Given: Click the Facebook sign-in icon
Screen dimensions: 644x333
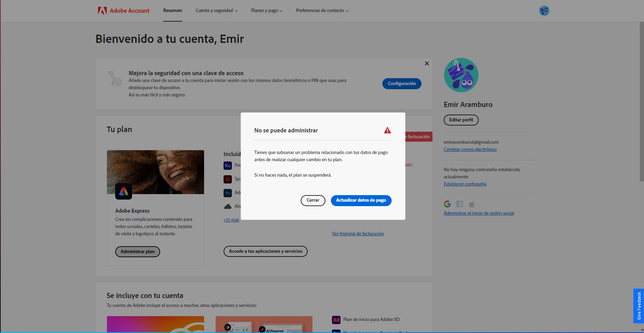Looking at the screenshot, I should click(x=460, y=204).
